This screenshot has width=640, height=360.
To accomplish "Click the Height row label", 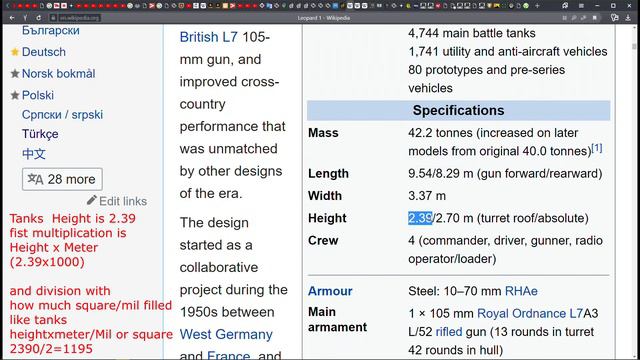I will coord(327,218).
